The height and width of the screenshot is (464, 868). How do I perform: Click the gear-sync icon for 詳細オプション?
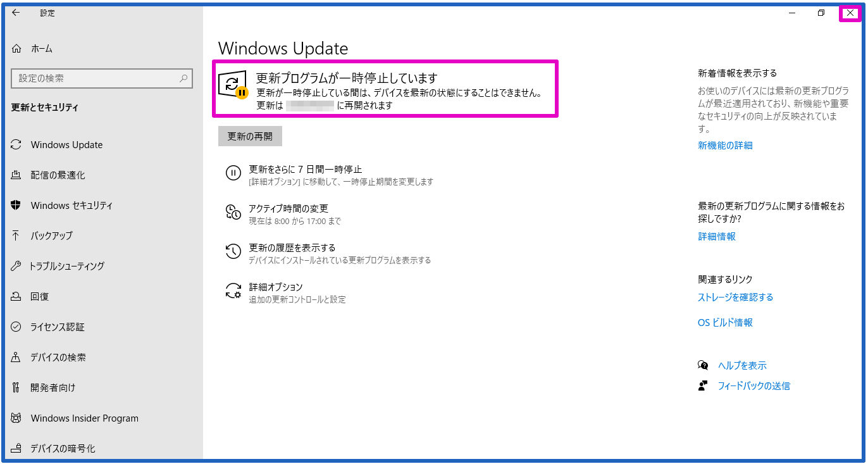pyautogui.click(x=233, y=291)
